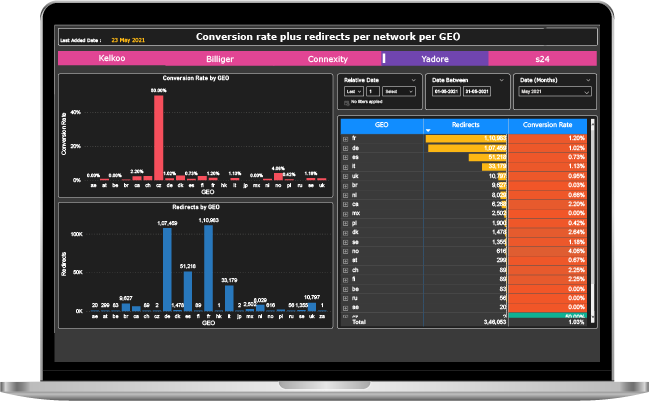Viewport: 649px width, 401px height.
Task: Click the 1,10,983 redirects cell in table
Action: (x=466, y=138)
